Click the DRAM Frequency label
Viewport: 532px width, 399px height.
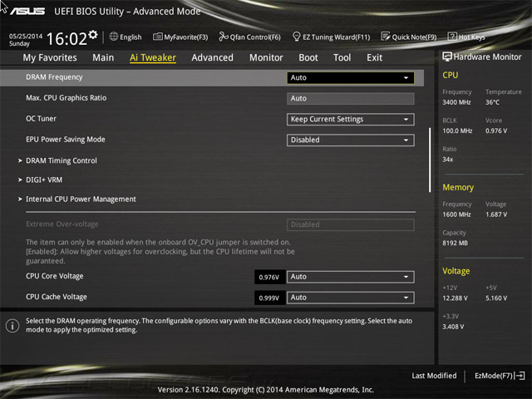click(x=54, y=77)
